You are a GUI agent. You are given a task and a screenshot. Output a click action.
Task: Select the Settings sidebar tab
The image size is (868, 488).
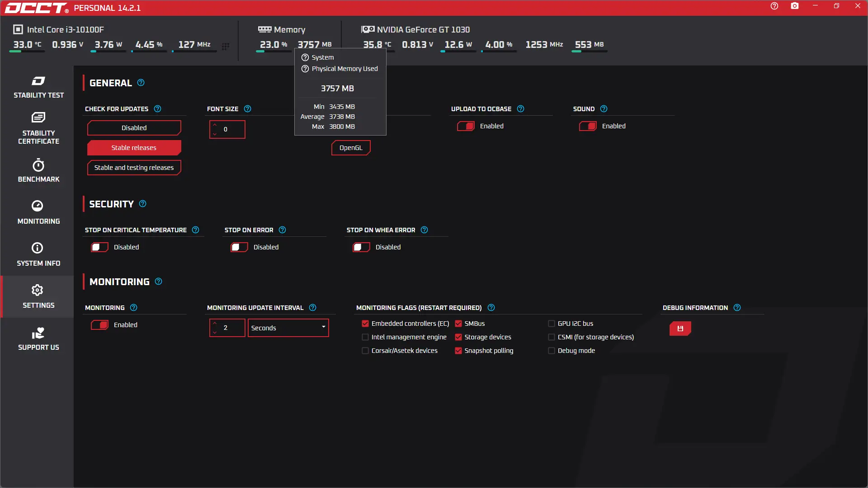38,296
